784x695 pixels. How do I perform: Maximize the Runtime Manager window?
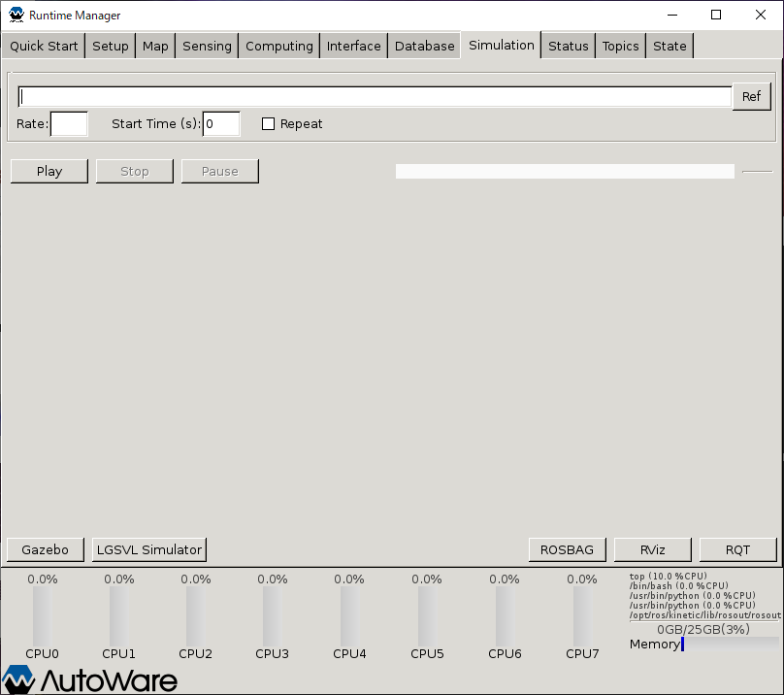tap(716, 15)
